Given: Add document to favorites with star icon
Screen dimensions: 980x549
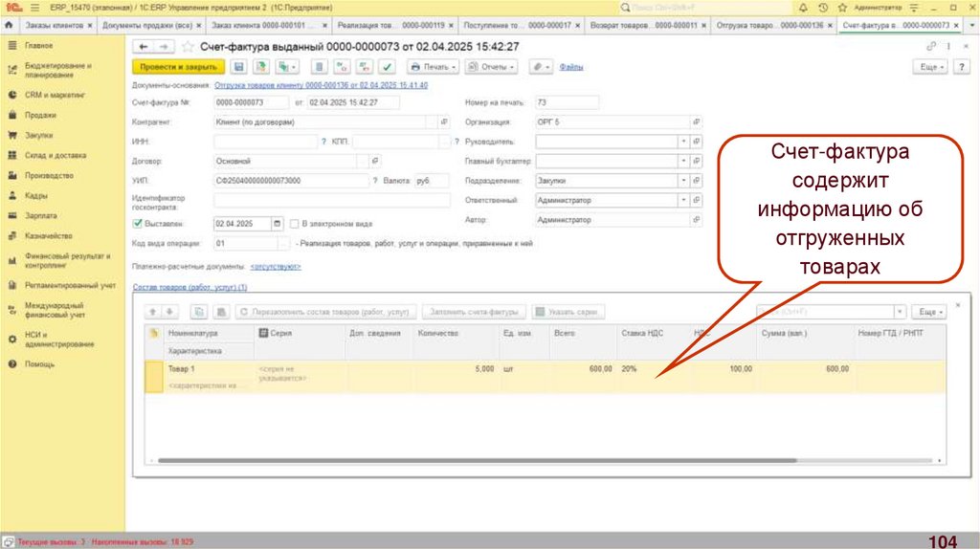Looking at the screenshot, I should (x=188, y=46).
